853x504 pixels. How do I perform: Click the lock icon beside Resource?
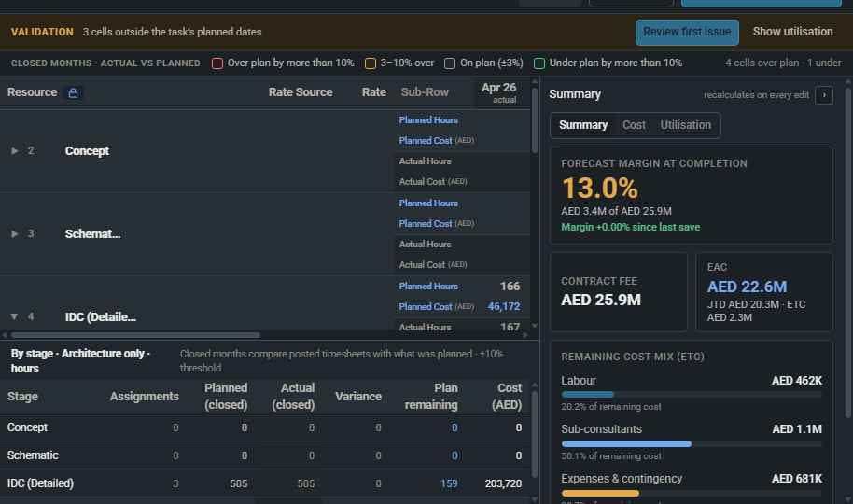[73, 92]
